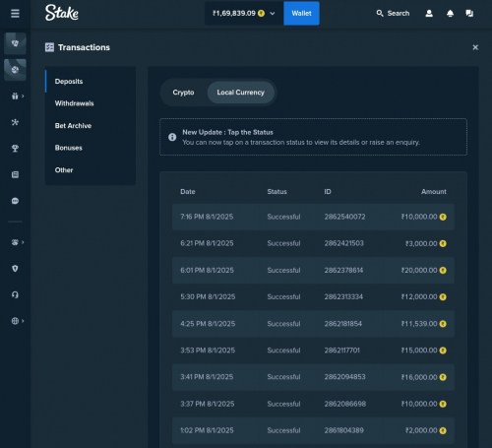Open the user profile icon
Viewport: 492px width, 448px height.
click(x=429, y=13)
